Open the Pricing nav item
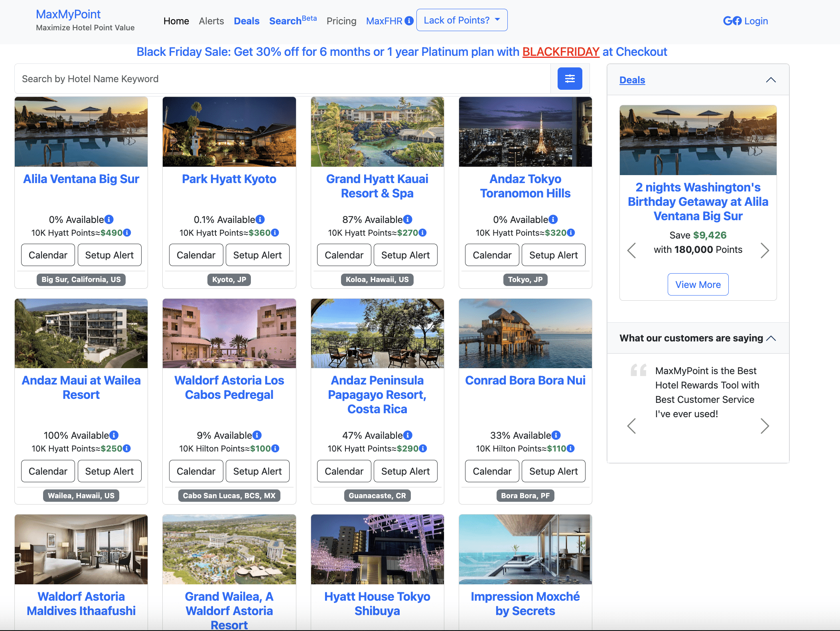Screen dimensions: 840x631 click(341, 21)
